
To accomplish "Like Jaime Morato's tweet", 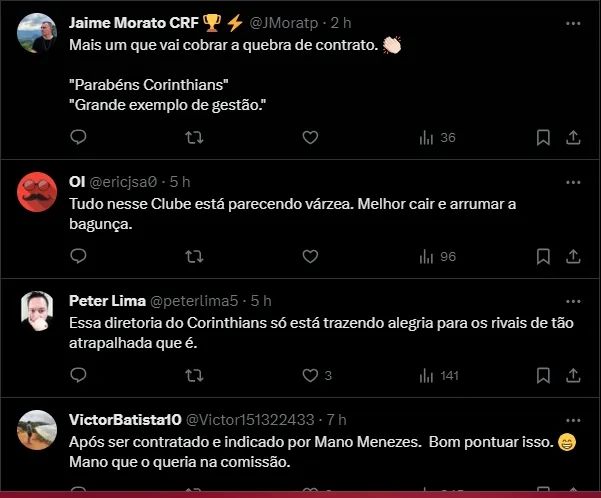I will pyautogui.click(x=310, y=137).
